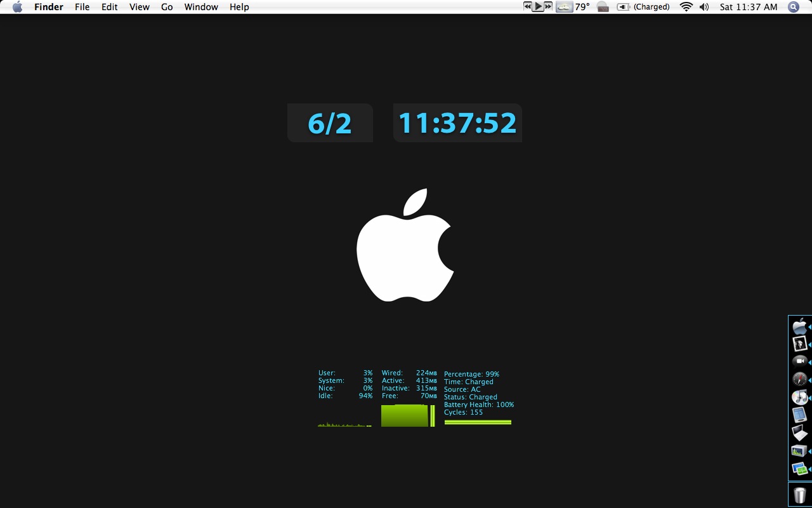Click the 6/2 date widget
The height and width of the screenshot is (508, 812).
coord(330,123)
